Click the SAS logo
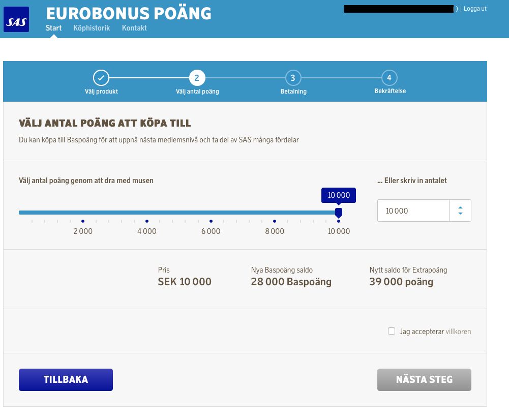This screenshot has width=509, height=420. [16, 19]
